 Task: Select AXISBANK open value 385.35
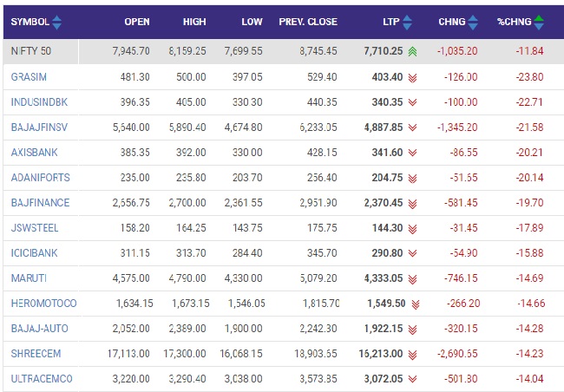pyautogui.click(x=134, y=153)
